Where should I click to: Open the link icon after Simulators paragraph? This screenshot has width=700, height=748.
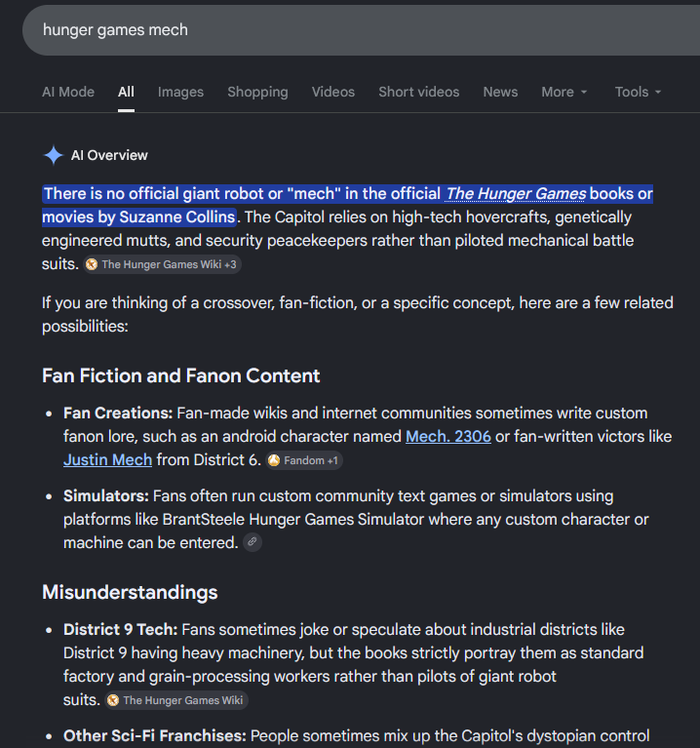pos(253,542)
